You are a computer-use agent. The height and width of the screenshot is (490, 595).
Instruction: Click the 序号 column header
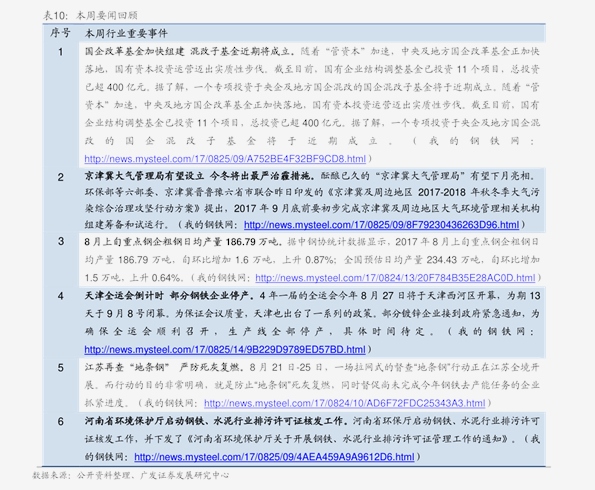60,33
